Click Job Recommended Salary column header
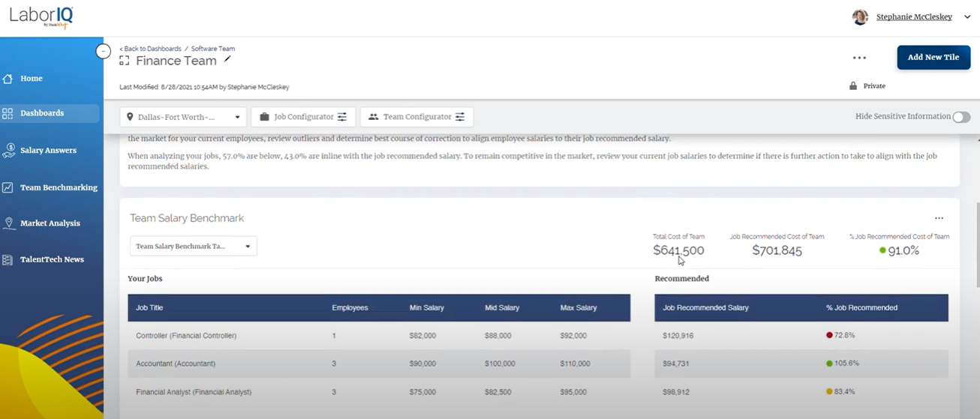Screen dimensions: 980x419 click(705, 308)
